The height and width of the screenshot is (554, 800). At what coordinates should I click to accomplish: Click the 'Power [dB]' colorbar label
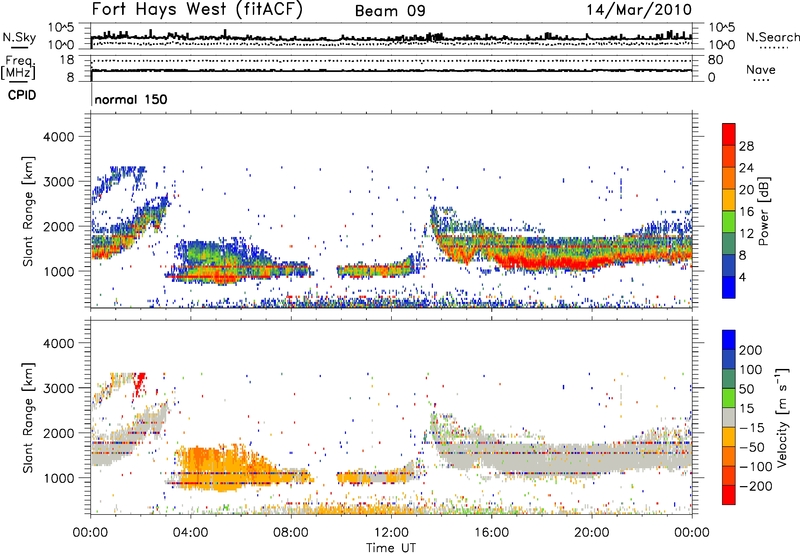(x=764, y=211)
